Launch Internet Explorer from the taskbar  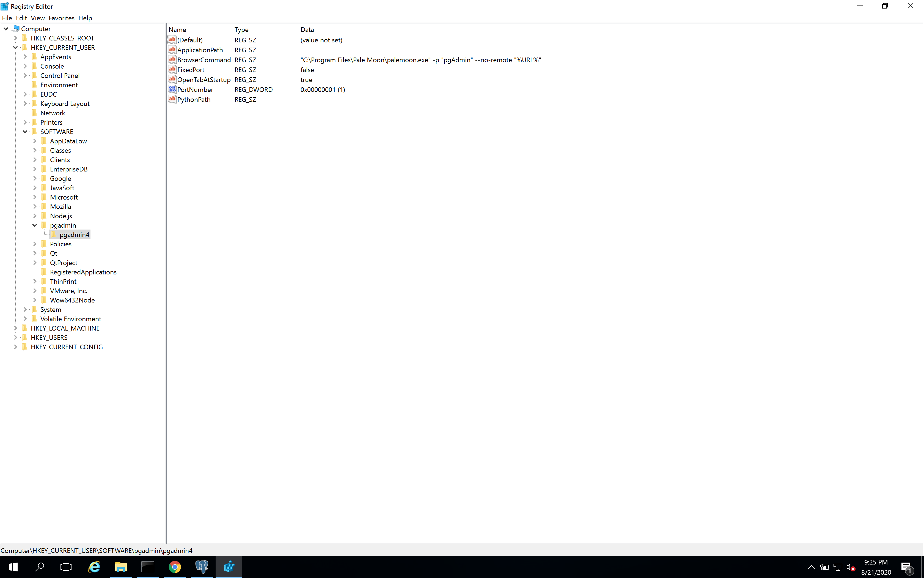(94, 567)
